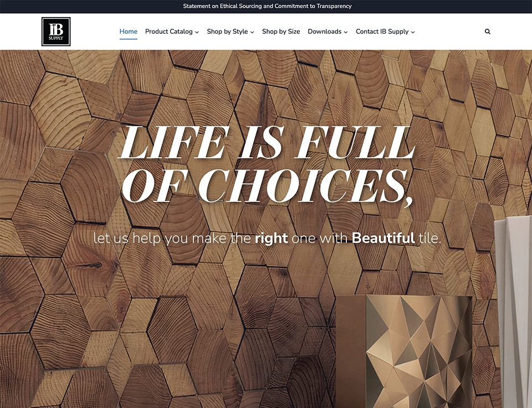Image resolution: width=532 pixels, height=408 pixels.
Task: Open the search magnifier icon
Action: tap(488, 32)
